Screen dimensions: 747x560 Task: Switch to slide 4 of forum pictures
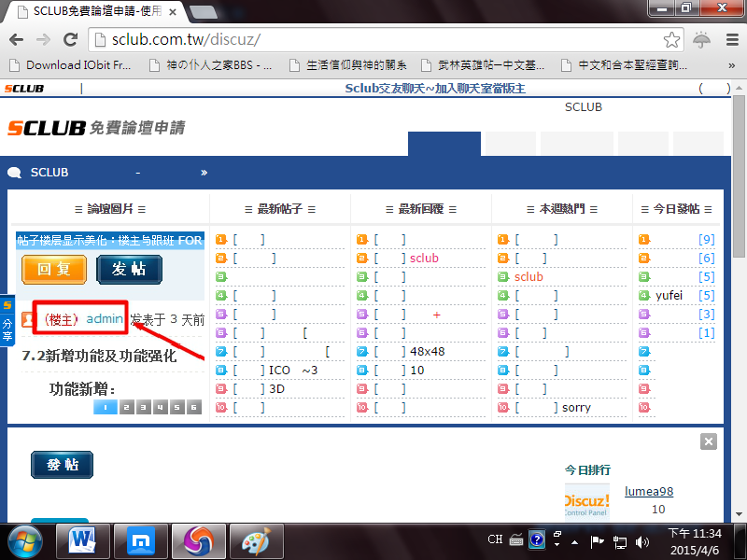pyautogui.click(x=160, y=407)
